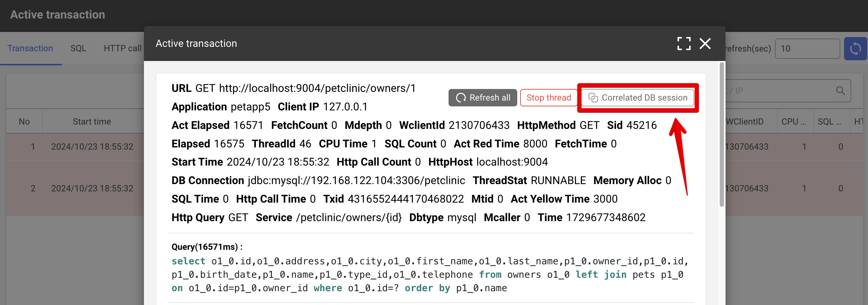868x305 pixels.
Task: Open the Correlated DB session
Action: [x=638, y=98]
